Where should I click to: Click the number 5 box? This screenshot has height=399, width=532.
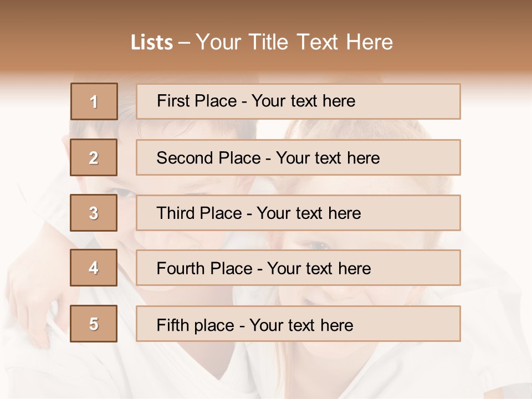(x=94, y=323)
